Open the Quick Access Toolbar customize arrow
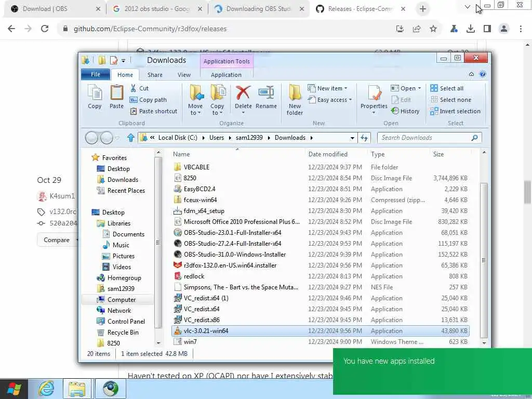This screenshot has height=399, width=532. point(124,61)
